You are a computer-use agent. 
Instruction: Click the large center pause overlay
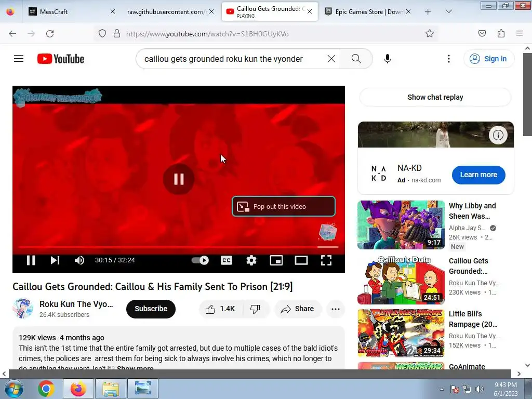[x=179, y=179]
